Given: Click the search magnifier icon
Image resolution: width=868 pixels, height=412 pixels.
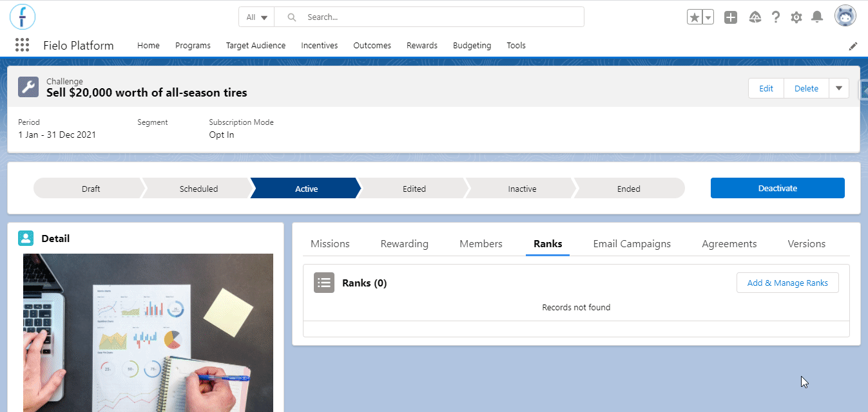Looking at the screenshot, I should [292, 17].
